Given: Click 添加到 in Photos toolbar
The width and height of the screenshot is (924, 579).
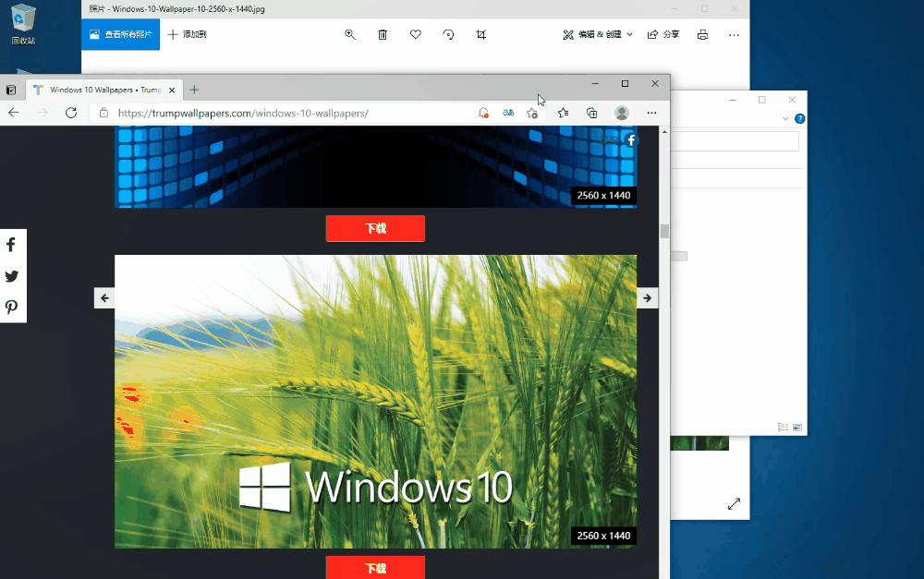Looking at the screenshot, I should pos(188,35).
